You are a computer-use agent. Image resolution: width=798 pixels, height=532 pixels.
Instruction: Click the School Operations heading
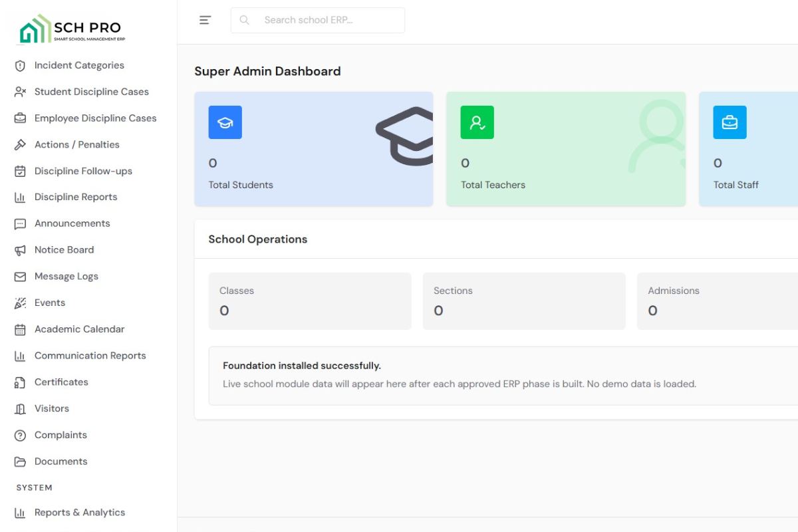pos(258,239)
